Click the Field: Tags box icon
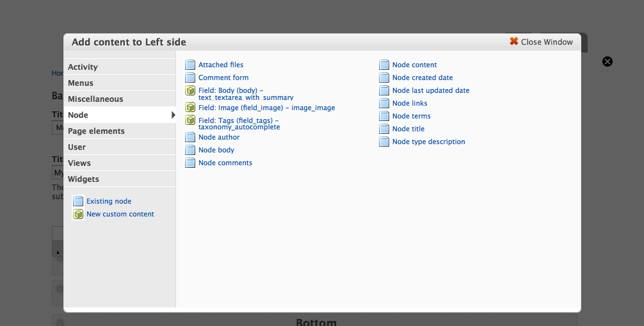The image size is (644, 326). 190,120
